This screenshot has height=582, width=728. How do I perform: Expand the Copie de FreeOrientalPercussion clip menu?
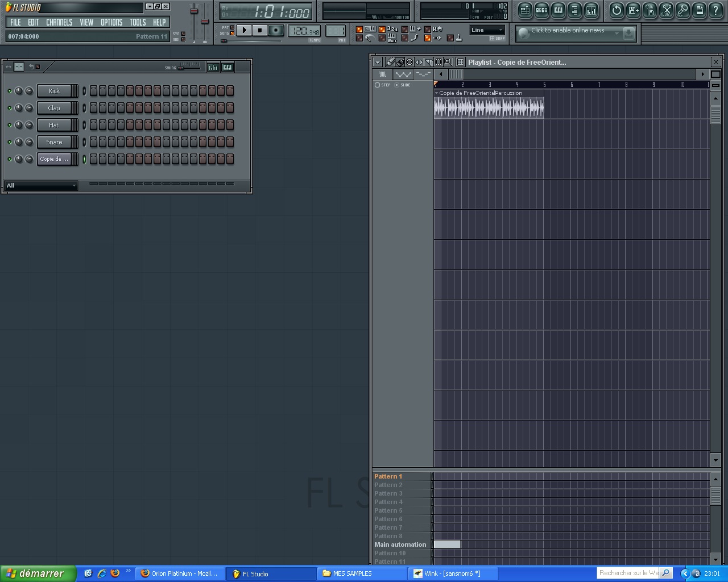[x=437, y=93]
